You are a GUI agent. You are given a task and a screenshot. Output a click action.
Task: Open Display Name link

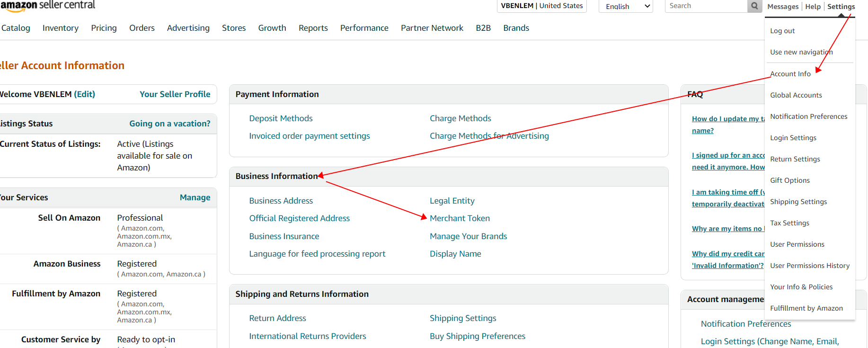click(x=455, y=254)
